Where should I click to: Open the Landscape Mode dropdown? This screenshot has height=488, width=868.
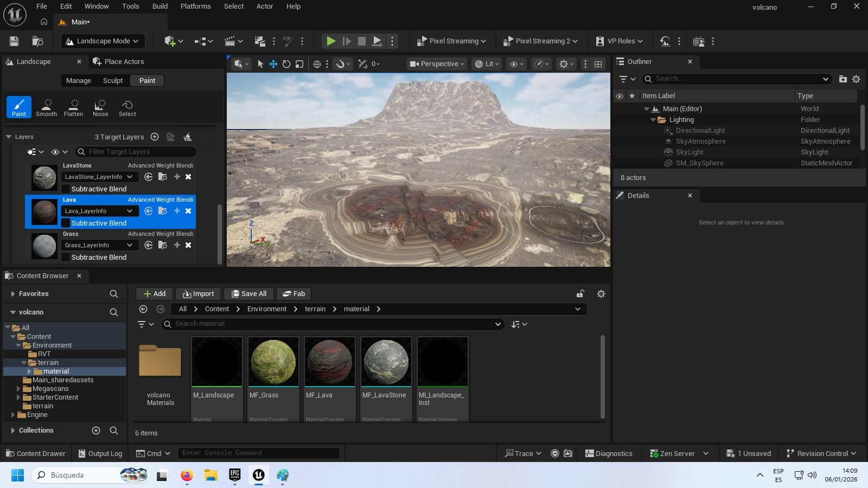pos(102,41)
